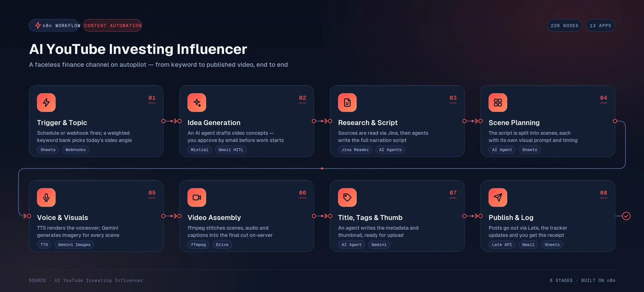Click the Trigger & Topic heading
Screen dimensions: 644x292
[62, 123]
